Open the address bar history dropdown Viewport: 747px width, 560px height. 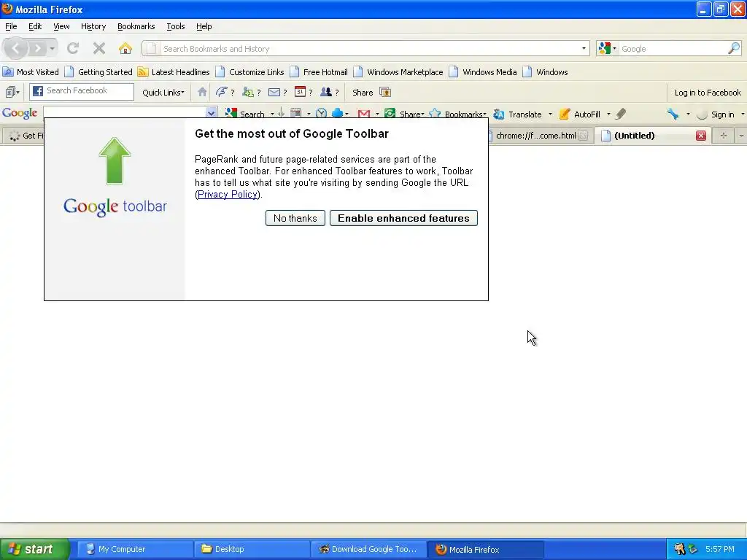coord(584,49)
